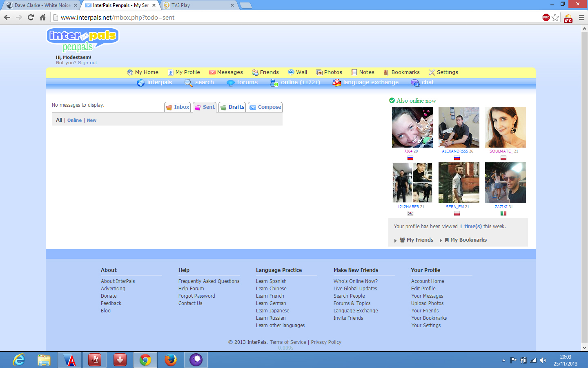588x368 pixels.
Task: Filter messages by Online
Action: pos(74,120)
